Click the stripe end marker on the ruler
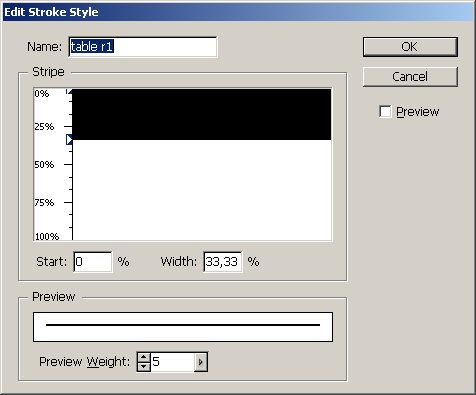This screenshot has width=476, height=395. coord(69,140)
